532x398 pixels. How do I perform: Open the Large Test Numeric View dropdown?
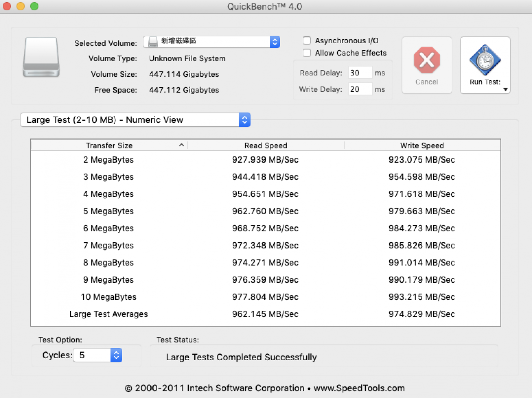coord(245,120)
